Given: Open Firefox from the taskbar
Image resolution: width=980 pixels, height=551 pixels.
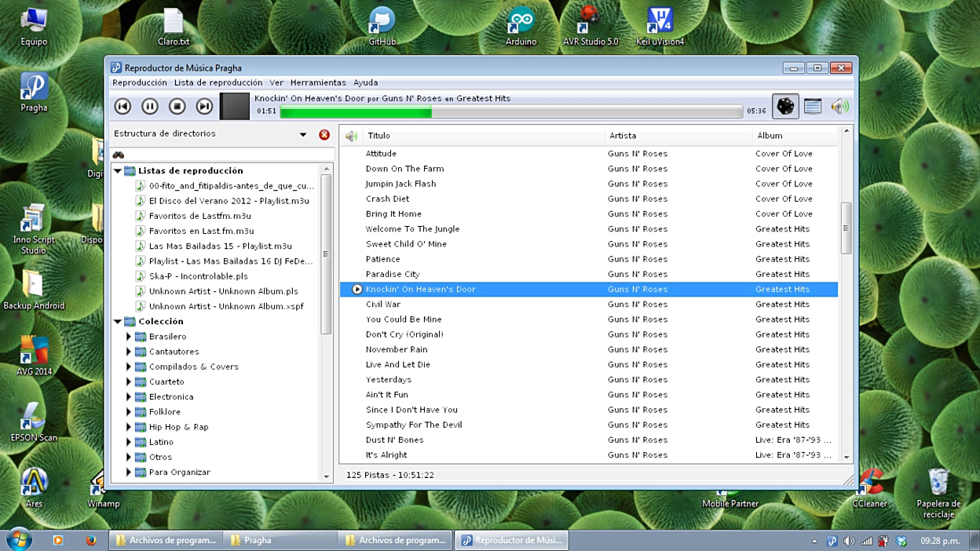Looking at the screenshot, I should 91,540.
